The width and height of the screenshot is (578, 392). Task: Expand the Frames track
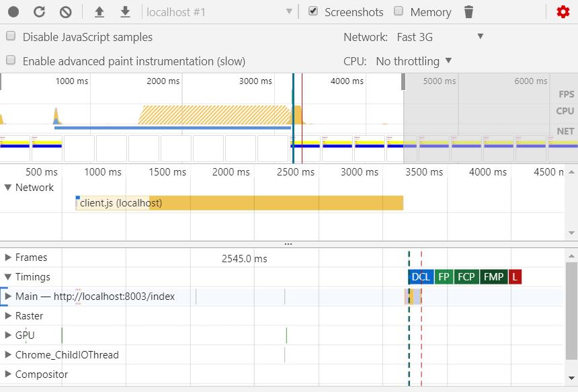point(9,258)
